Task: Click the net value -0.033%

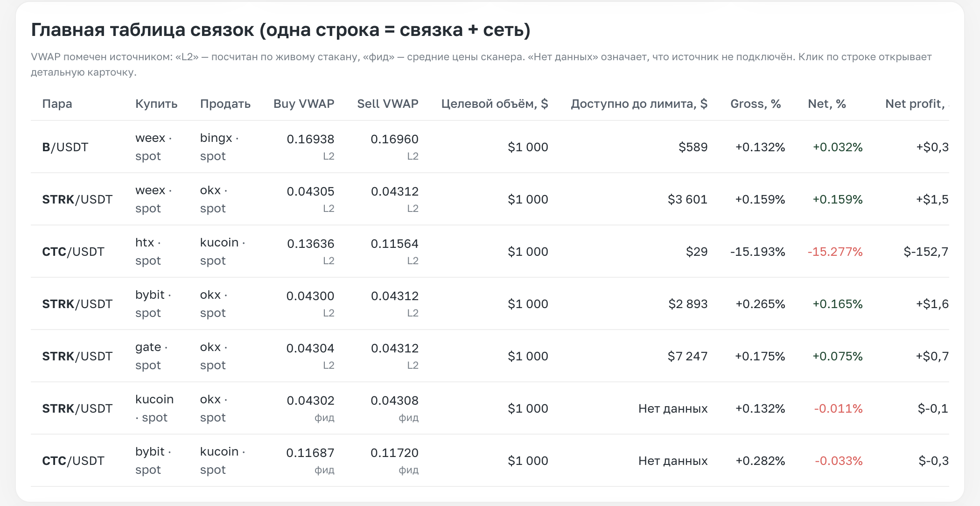Action: pyautogui.click(x=839, y=461)
